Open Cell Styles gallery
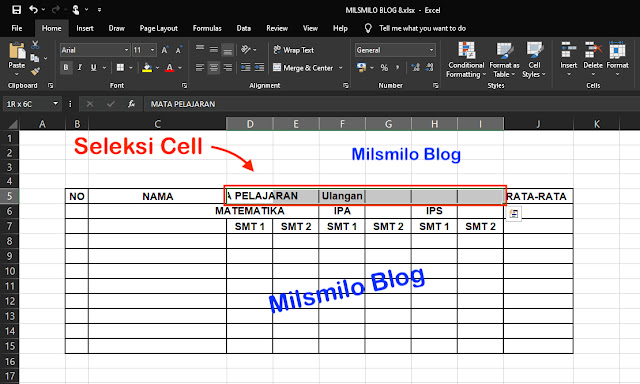This screenshot has height=384, width=640. point(534,60)
